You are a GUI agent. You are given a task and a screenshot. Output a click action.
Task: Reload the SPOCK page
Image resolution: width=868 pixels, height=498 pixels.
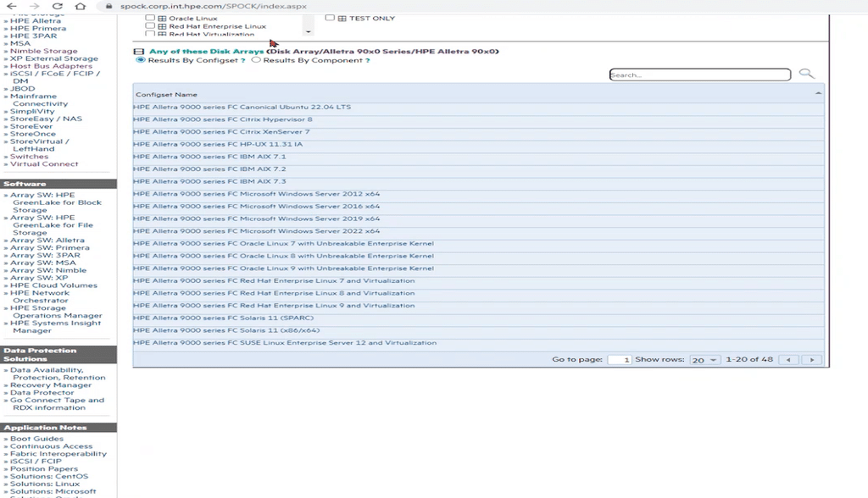(57, 6)
